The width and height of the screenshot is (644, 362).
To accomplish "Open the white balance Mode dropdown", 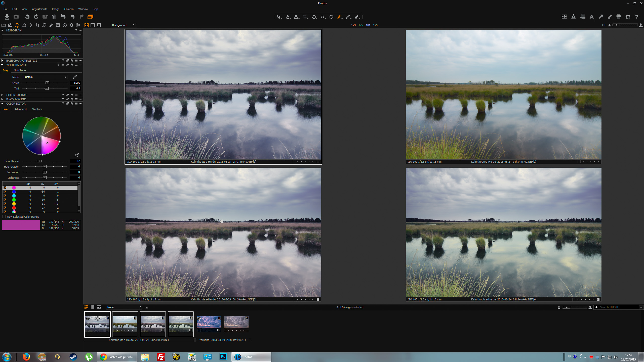I will tap(45, 77).
